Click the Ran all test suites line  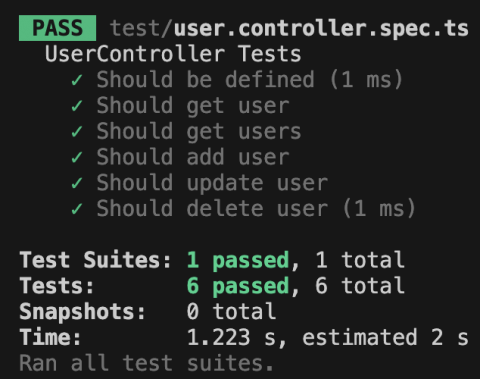[147, 363]
